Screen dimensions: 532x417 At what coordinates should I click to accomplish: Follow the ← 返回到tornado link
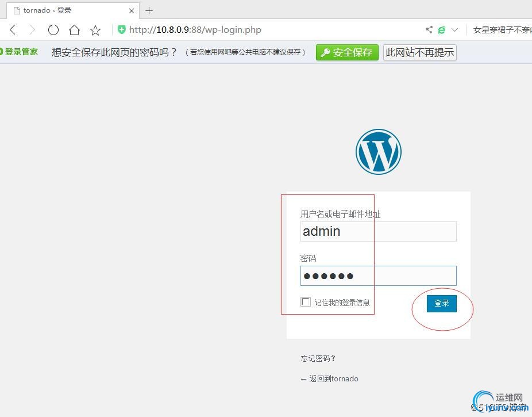[x=329, y=378]
